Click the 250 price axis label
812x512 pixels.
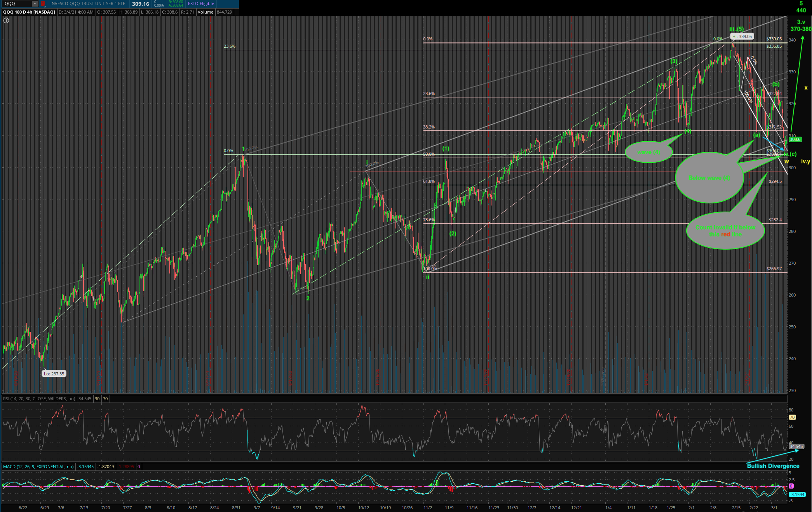point(792,327)
